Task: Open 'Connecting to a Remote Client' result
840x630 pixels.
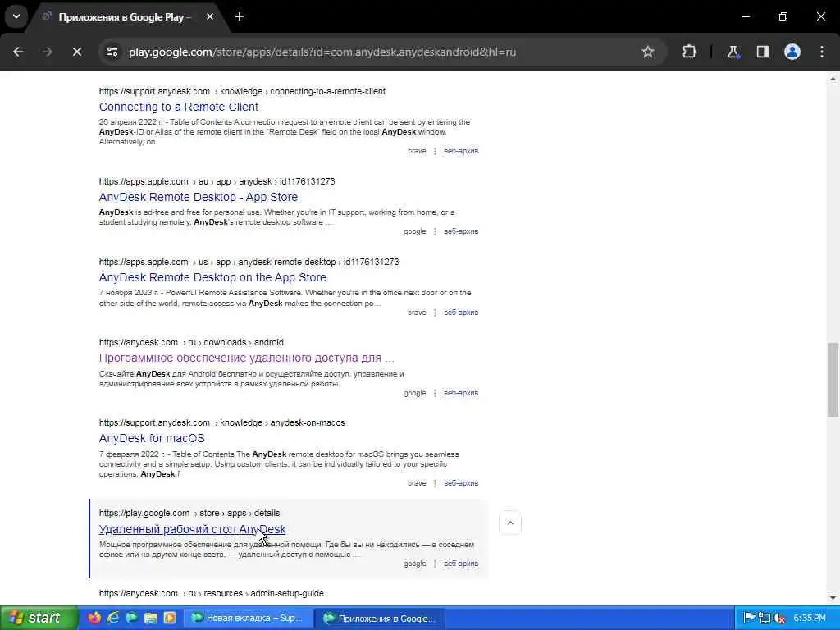Action: click(178, 107)
